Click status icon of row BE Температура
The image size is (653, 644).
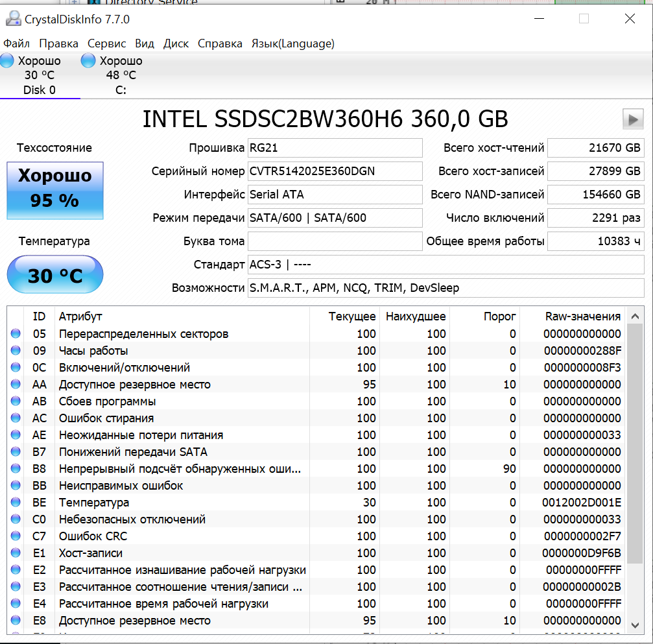(16, 502)
